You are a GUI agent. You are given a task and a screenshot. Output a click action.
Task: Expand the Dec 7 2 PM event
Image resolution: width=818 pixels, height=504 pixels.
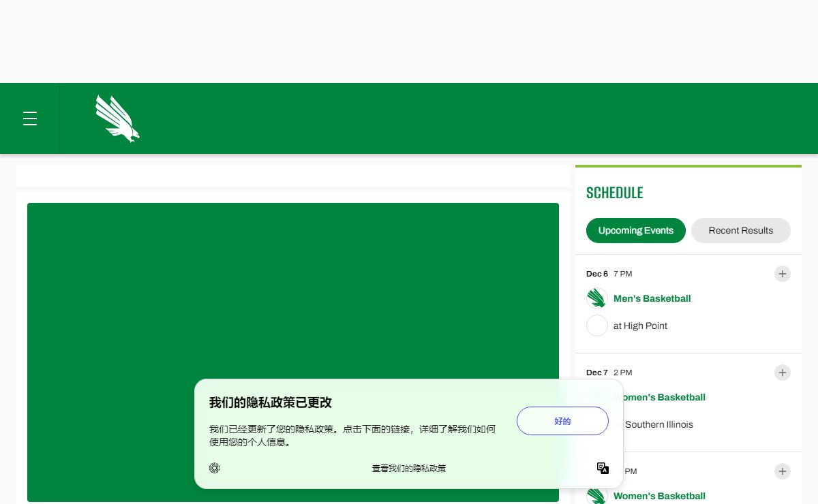click(x=783, y=373)
